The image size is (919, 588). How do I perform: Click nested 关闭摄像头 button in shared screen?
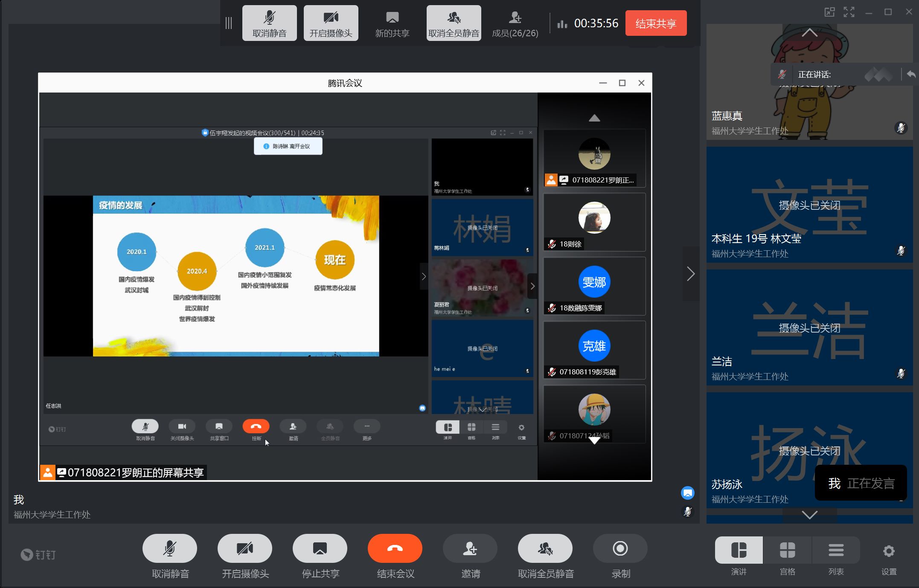[182, 426]
